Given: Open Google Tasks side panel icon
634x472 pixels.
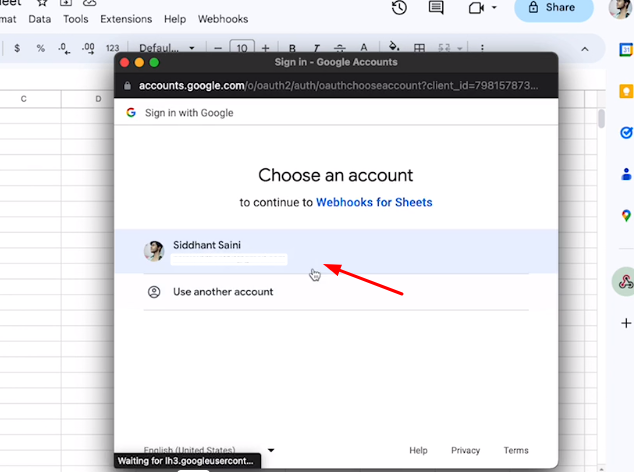Looking at the screenshot, I should click(626, 133).
